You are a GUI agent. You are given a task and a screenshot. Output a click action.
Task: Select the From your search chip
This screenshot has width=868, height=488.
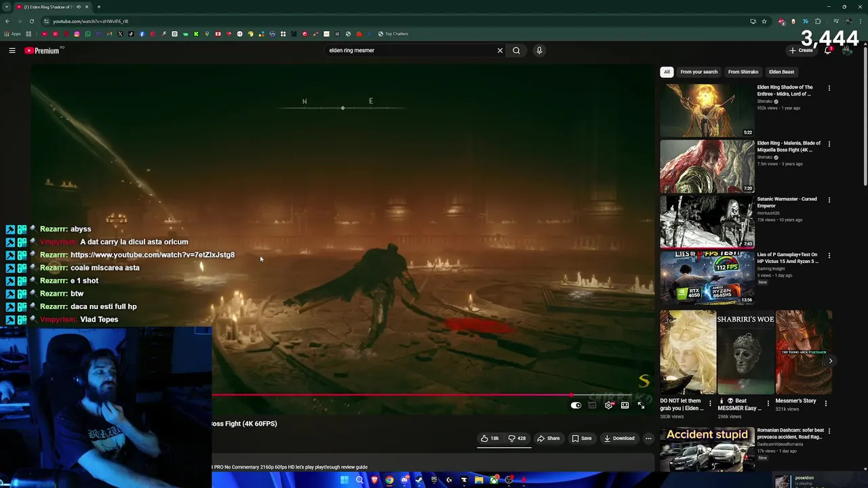pyautogui.click(x=698, y=72)
